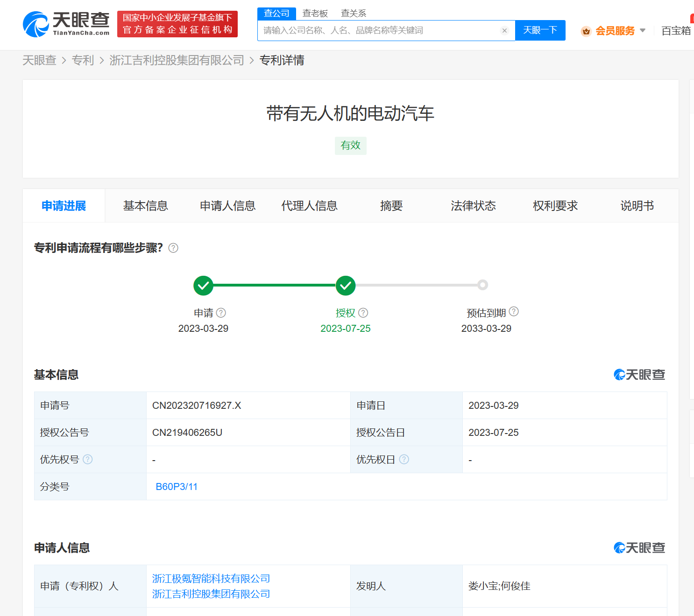Expand the 会员服务 dropdown arrow
The height and width of the screenshot is (616, 694).
643,30
